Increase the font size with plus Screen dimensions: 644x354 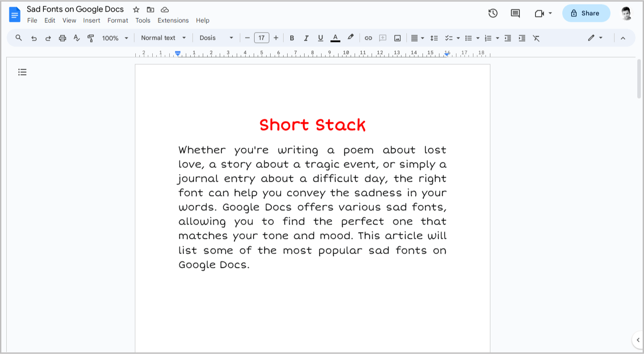(x=276, y=38)
